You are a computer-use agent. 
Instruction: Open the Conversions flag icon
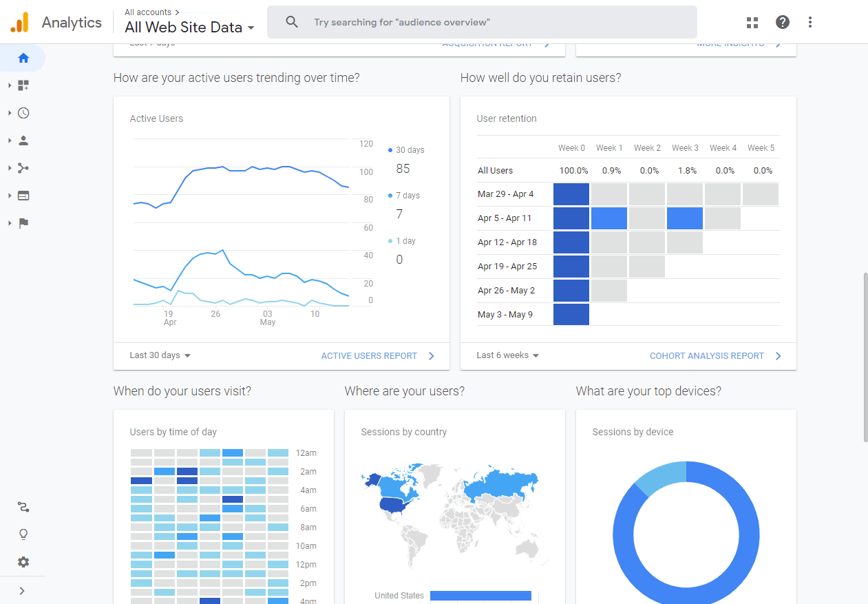(x=23, y=223)
